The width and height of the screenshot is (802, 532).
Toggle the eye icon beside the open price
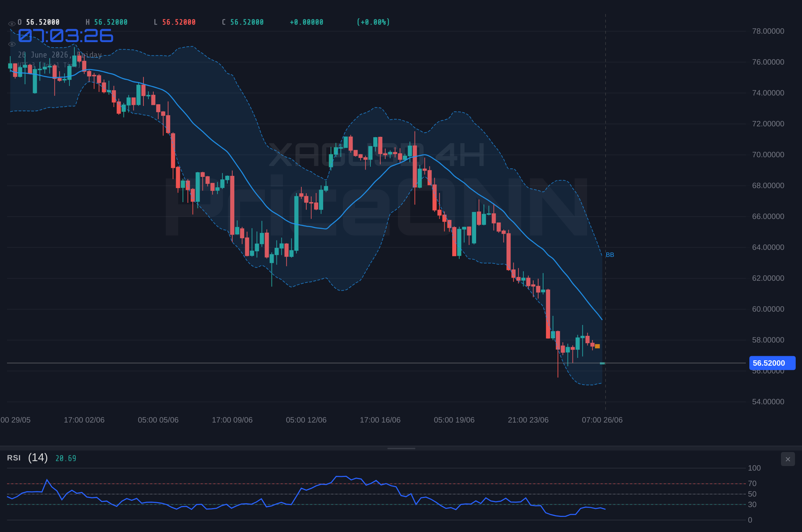pyautogui.click(x=12, y=24)
